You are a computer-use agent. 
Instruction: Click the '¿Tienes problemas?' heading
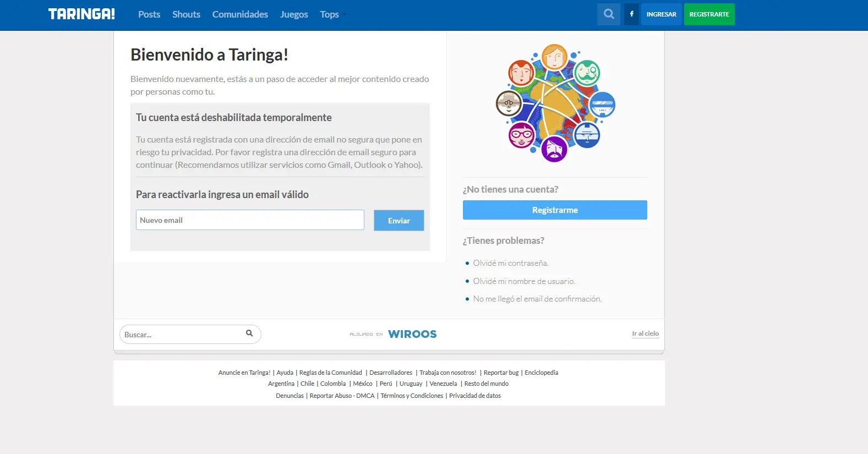coord(504,240)
